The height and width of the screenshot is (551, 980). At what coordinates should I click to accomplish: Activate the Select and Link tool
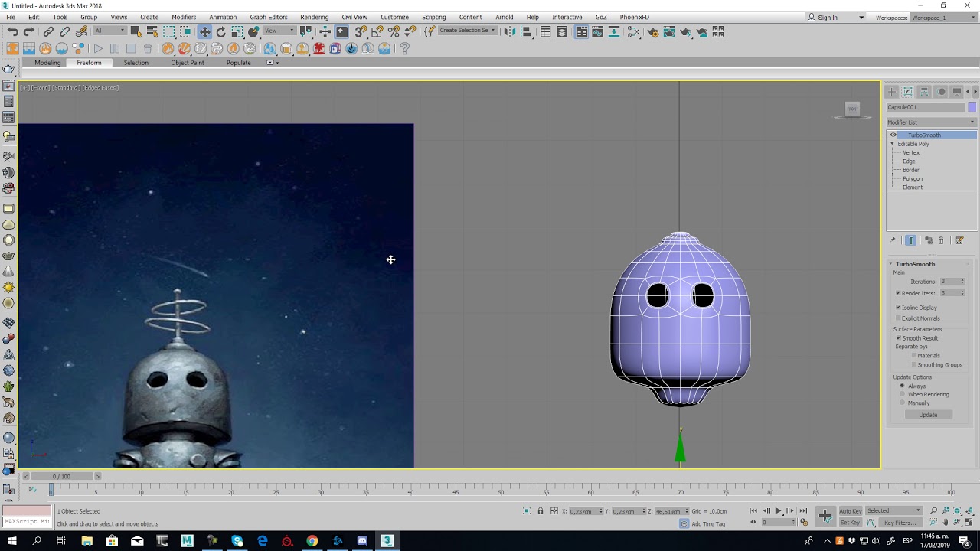[48, 31]
